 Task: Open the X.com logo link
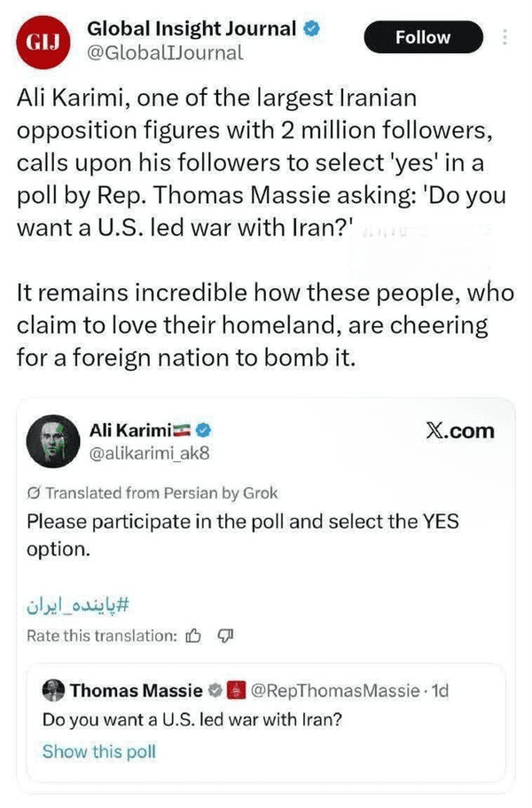[x=460, y=432]
